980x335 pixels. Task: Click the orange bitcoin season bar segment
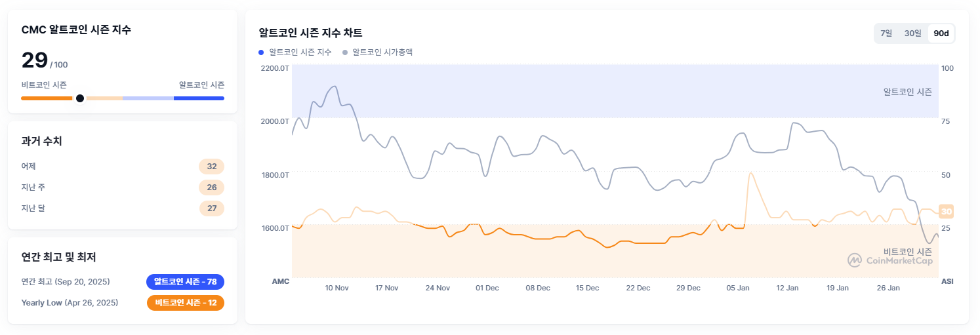pos(46,98)
